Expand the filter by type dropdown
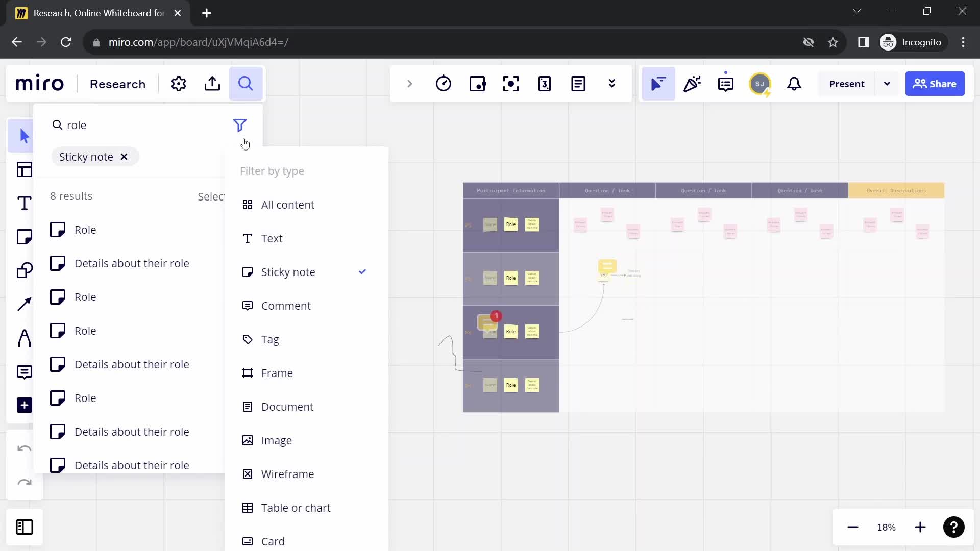The width and height of the screenshot is (980, 551). [241, 125]
